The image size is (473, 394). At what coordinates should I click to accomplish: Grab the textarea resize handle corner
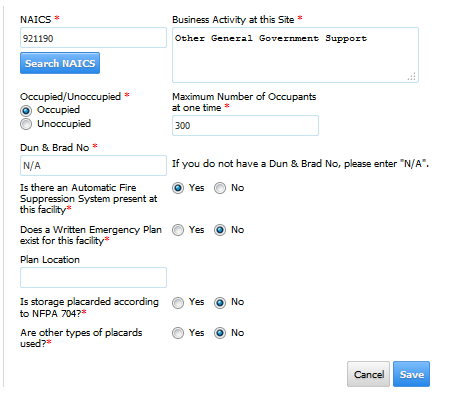[412, 77]
